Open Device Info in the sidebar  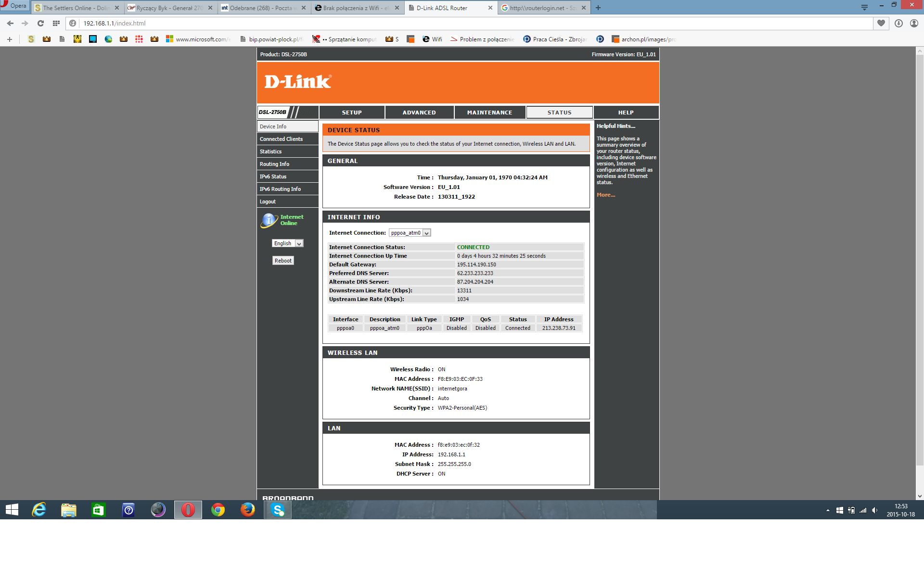point(287,126)
